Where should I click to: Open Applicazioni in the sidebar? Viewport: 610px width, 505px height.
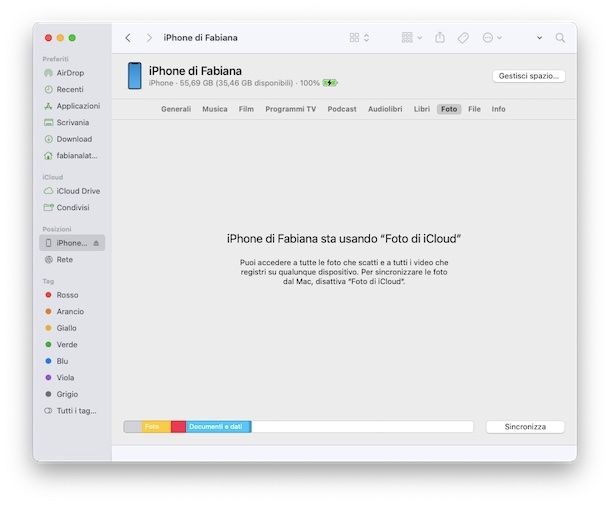tap(72, 106)
